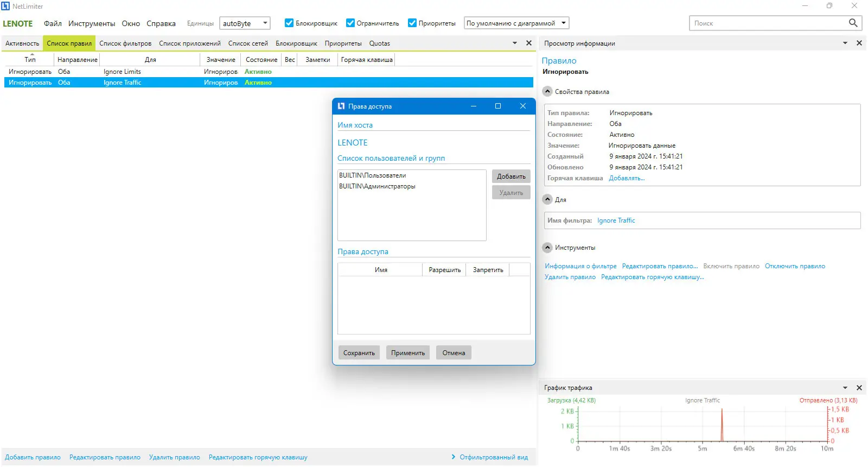
Task: Click the Применить button
Action: click(408, 353)
